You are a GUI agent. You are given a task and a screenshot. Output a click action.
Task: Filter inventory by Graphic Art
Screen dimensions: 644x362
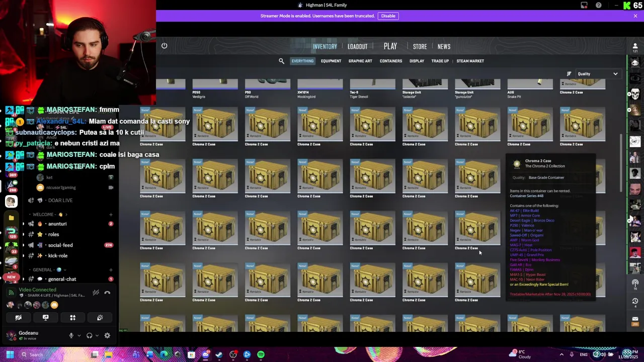tap(360, 61)
